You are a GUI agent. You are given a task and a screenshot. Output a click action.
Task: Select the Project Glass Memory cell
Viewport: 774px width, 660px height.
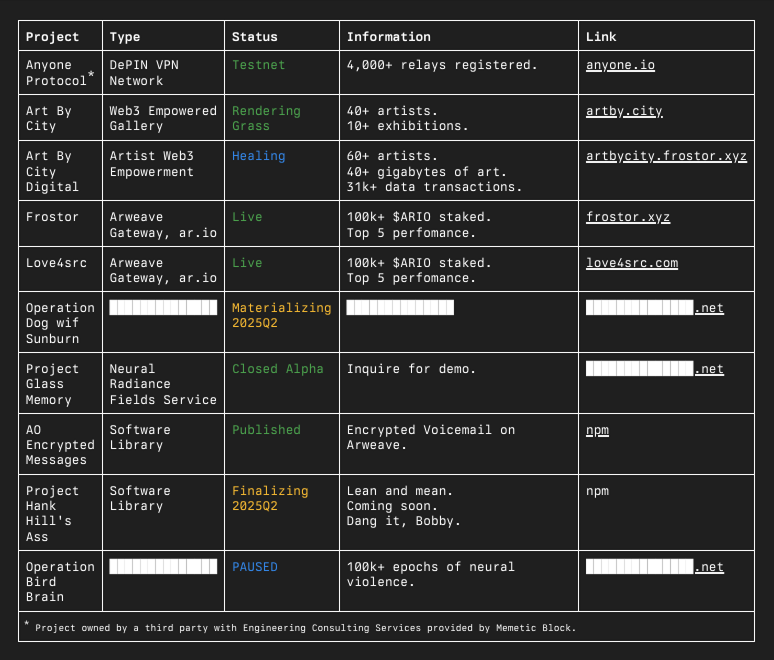point(60,384)
